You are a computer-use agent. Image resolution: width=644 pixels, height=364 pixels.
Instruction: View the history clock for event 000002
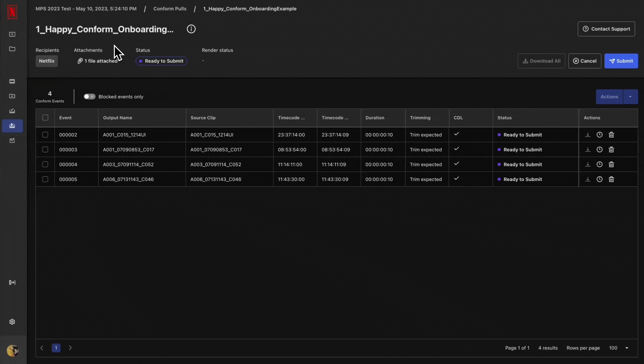coord(600,135)
